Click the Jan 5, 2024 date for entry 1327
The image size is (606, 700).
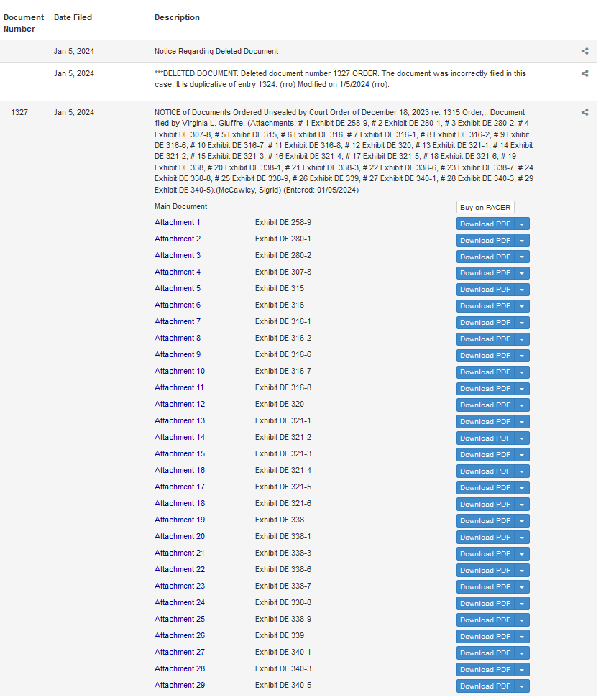74,113
